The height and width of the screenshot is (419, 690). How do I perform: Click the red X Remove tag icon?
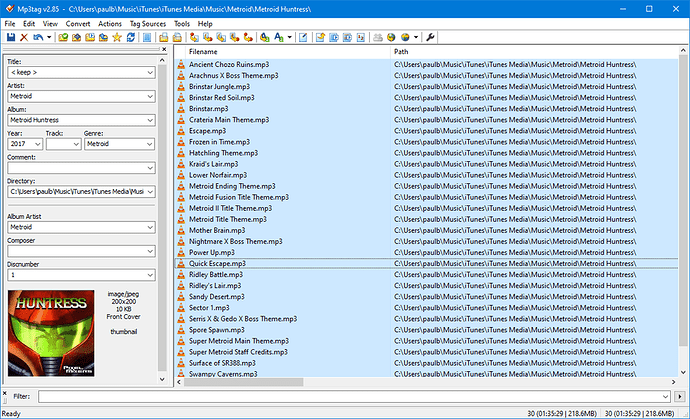[24, 37]
